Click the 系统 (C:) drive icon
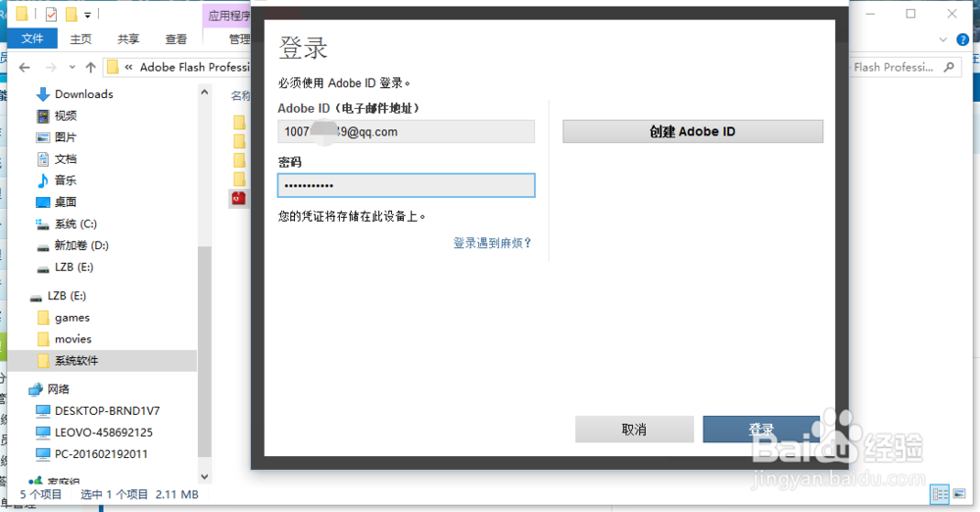The width and height of the screenshot is (980, 512). point(42,224)
